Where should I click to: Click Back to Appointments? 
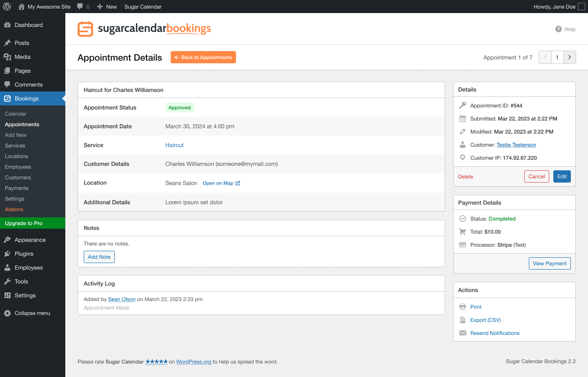pyautogui.click(x=203, y=57)
